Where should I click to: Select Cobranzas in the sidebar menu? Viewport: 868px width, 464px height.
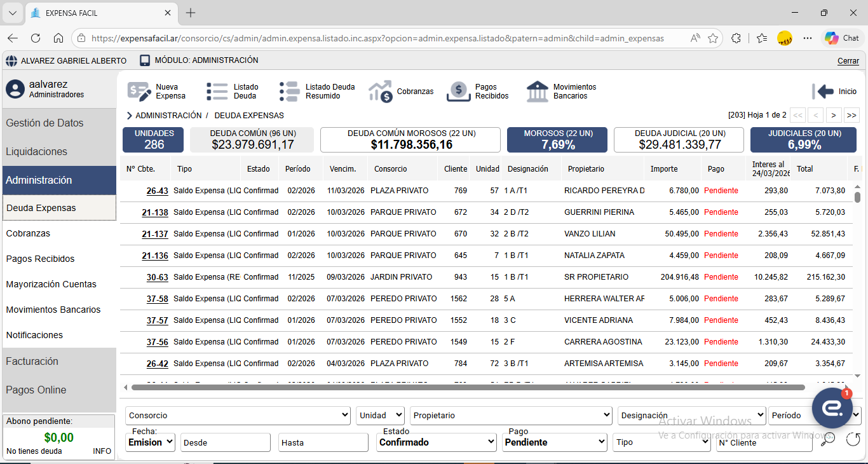point(28,233)
